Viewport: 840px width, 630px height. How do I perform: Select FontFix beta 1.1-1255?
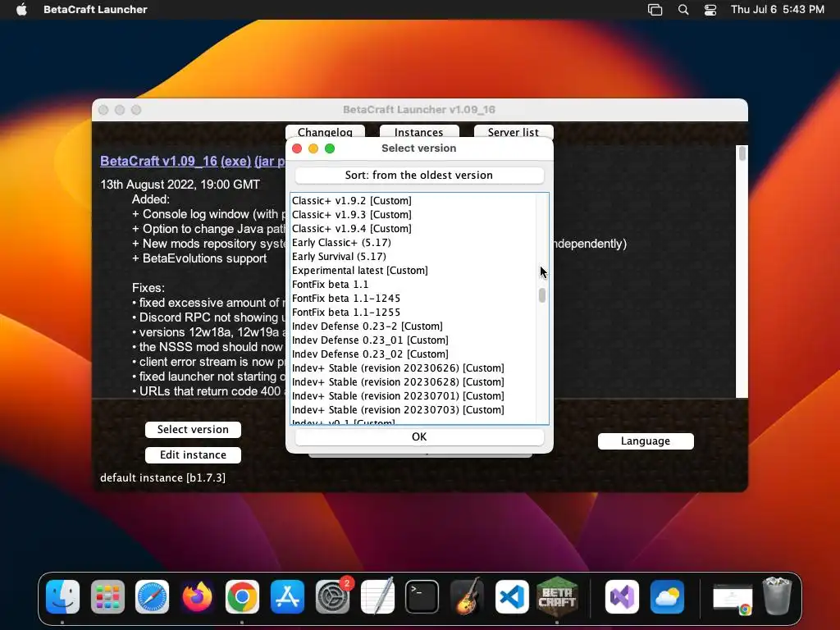(x=413, y=312)
